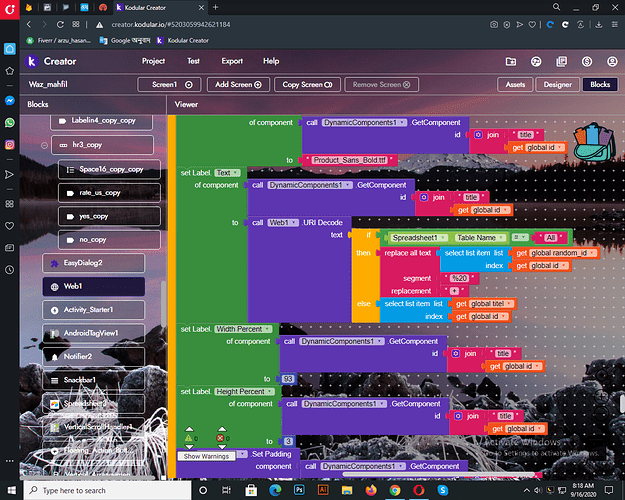This screenshot has height=500, width=625.
Task: Open the Export menu
Action: pos(232,61)
